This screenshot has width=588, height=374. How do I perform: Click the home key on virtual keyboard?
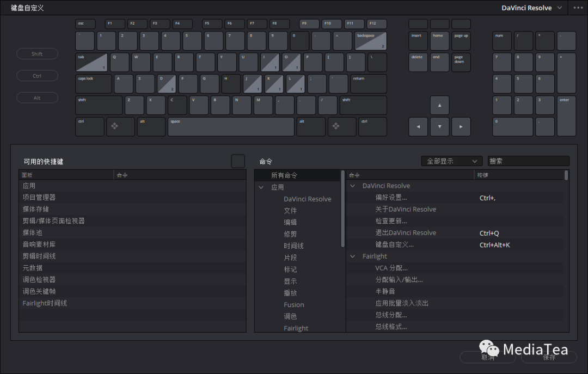439,41
